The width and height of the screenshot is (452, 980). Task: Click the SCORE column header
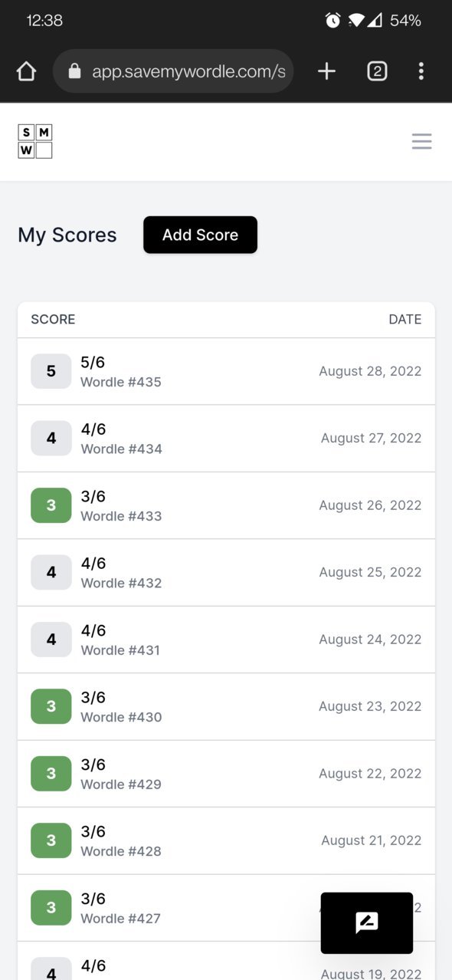click(53, 319)
